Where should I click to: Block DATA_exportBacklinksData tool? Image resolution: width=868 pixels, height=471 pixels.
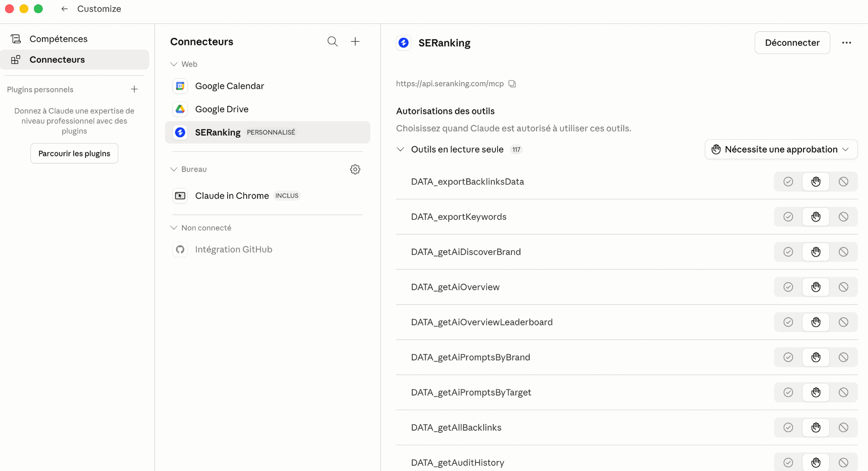click(x=843, y=182)
